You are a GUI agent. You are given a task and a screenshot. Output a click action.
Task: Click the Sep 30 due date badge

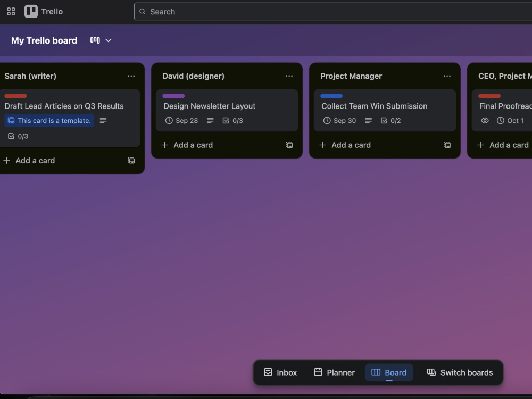pos(339,120)
